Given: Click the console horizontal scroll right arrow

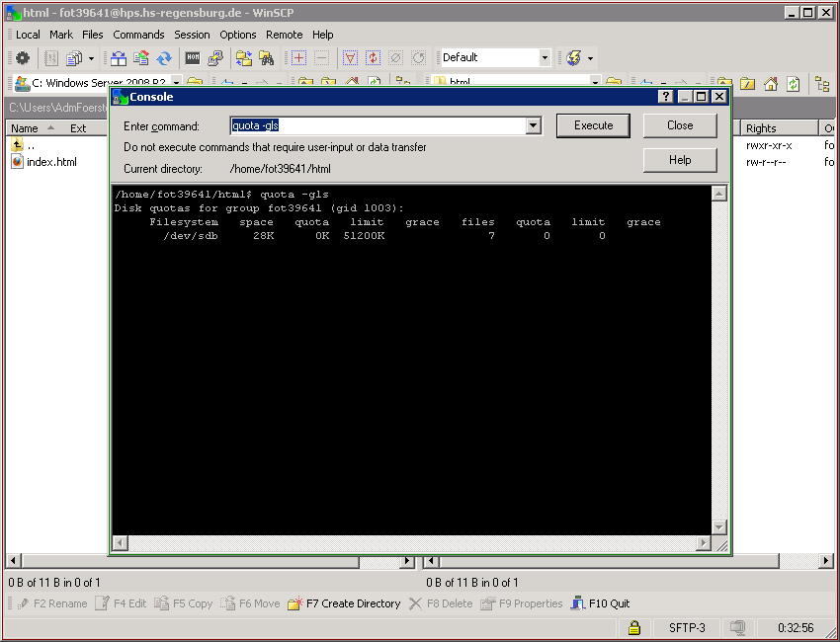Looking at the screenshot, I should pyautogui.click(x=704, y=543).
